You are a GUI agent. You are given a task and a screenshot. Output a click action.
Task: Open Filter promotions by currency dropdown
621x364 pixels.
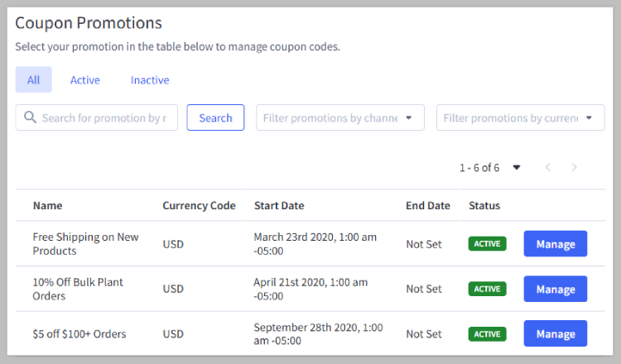coord(521,117)
